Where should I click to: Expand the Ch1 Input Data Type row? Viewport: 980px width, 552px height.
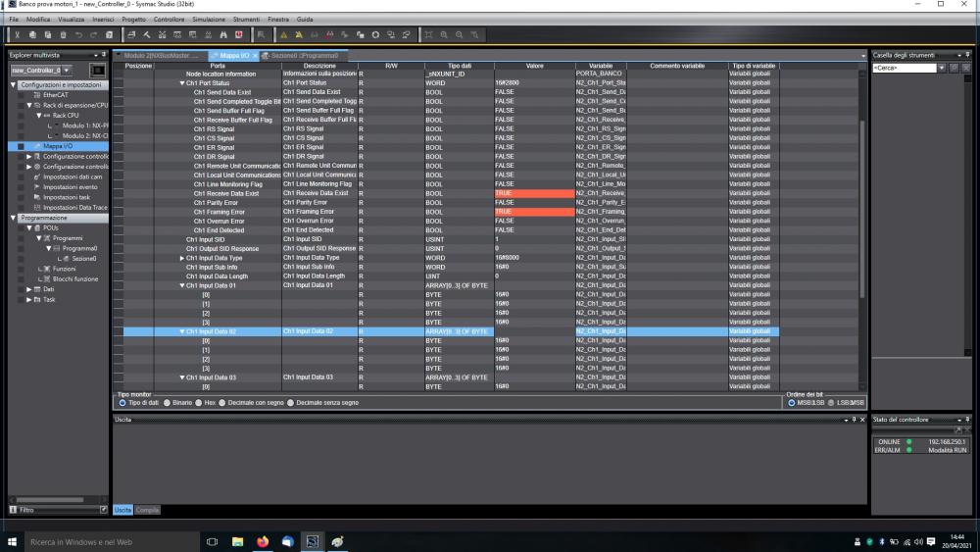click(x=182, y=258)
